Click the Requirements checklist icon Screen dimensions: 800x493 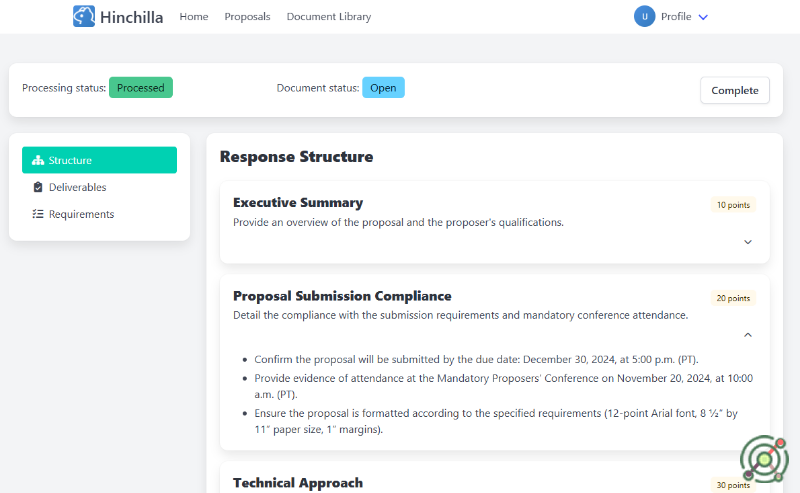pyautogui.click(x=38, y=214)
